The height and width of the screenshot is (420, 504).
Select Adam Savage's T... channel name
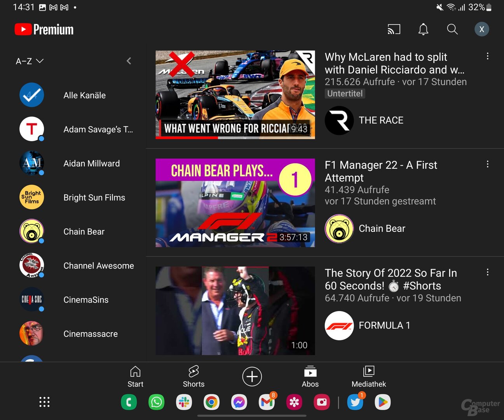point(98,129)
